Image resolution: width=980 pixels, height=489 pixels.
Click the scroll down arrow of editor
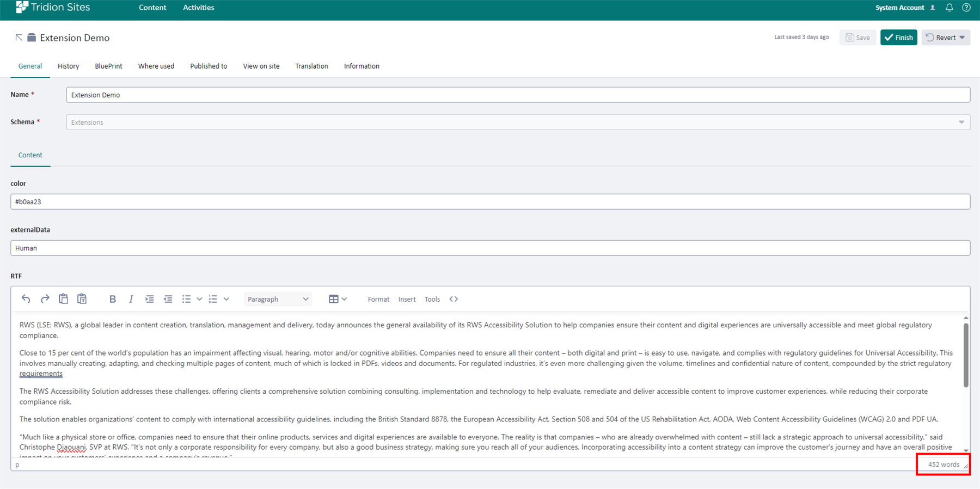click(966, 451)
